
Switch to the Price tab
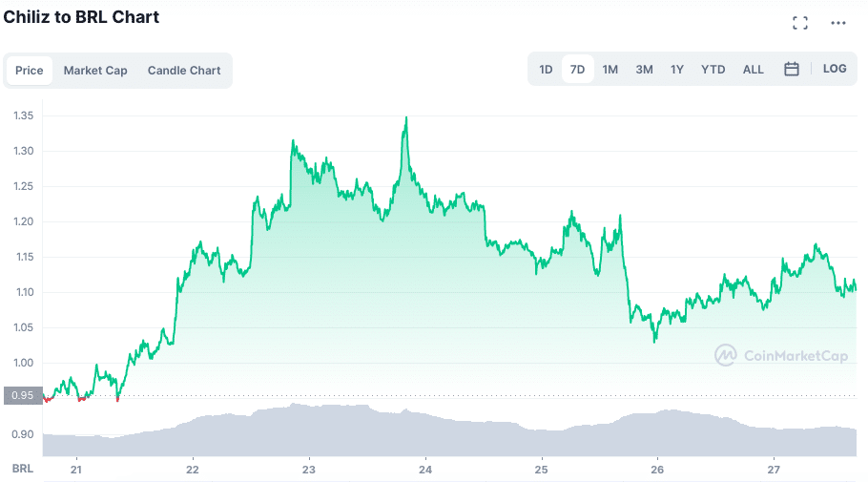click(x=30, y=71)
